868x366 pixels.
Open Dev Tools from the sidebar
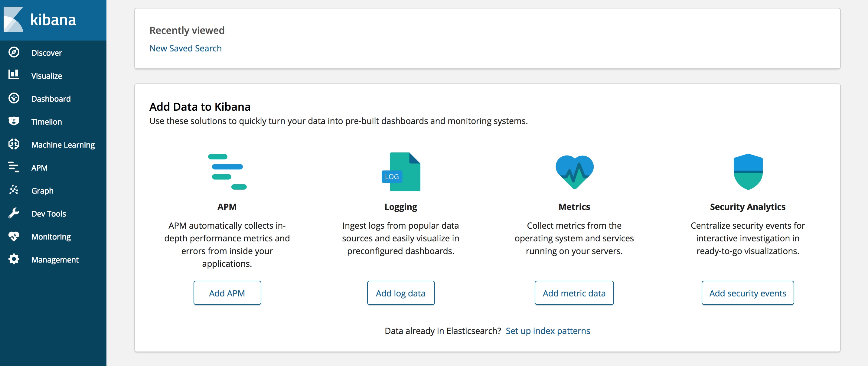(48, 214)
